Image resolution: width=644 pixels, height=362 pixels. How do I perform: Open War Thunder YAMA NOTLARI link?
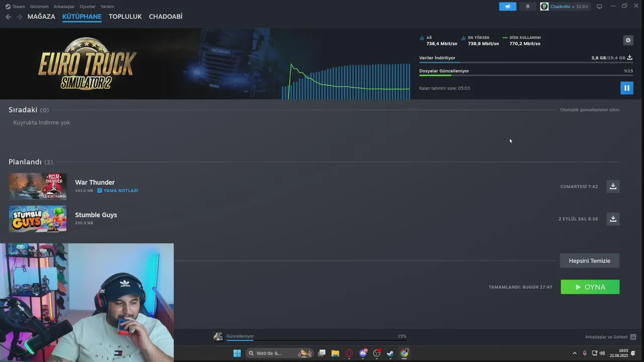click(x=118, y=191)
